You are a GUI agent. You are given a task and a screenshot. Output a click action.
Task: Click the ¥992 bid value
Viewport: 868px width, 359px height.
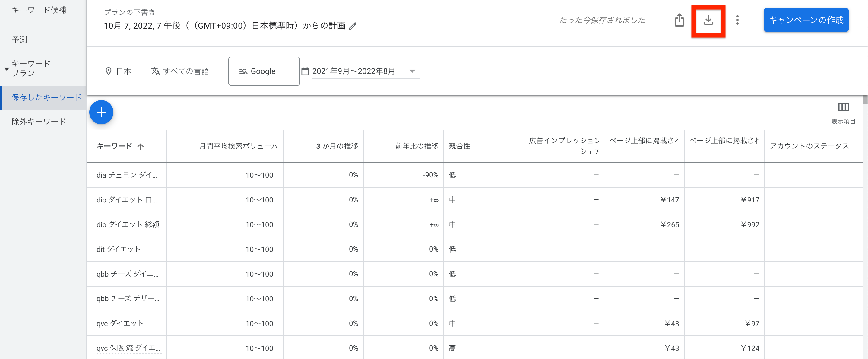[x=749, y=224]
